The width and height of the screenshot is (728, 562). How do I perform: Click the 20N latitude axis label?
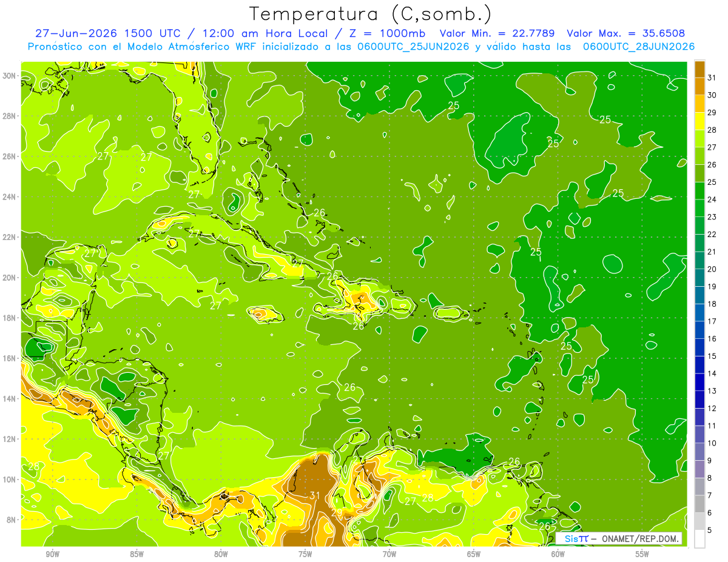9,278
